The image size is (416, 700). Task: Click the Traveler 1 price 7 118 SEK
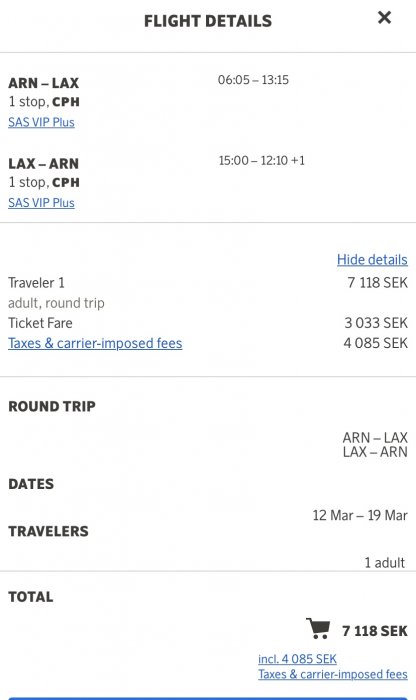click(x=377, y=283)
